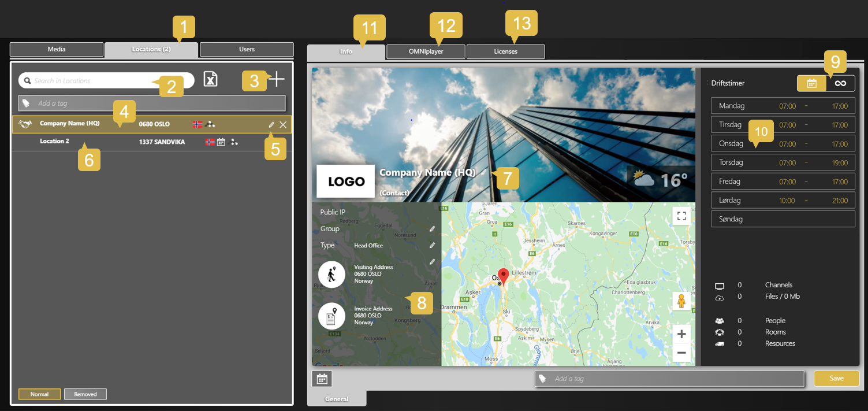The height and width of the screenshot is (411, 868).
Task: Edit Torsdag opening hours row
Action: 783,162
